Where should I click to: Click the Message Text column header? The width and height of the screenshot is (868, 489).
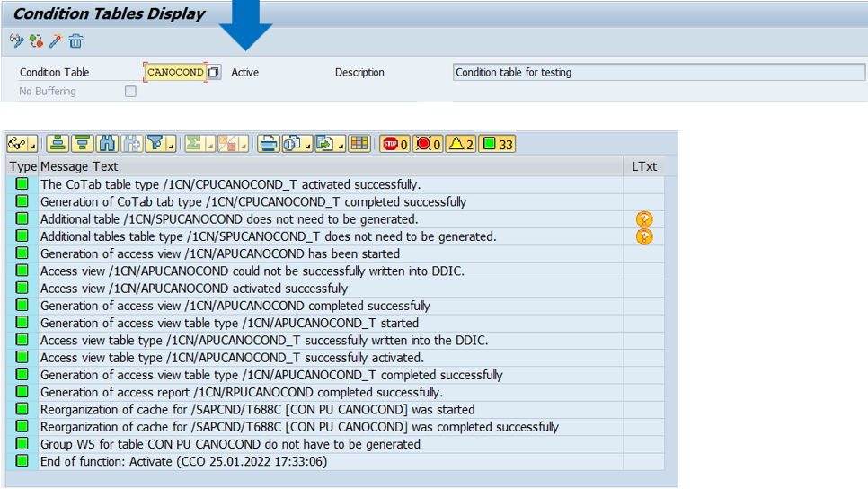point(79,166)
